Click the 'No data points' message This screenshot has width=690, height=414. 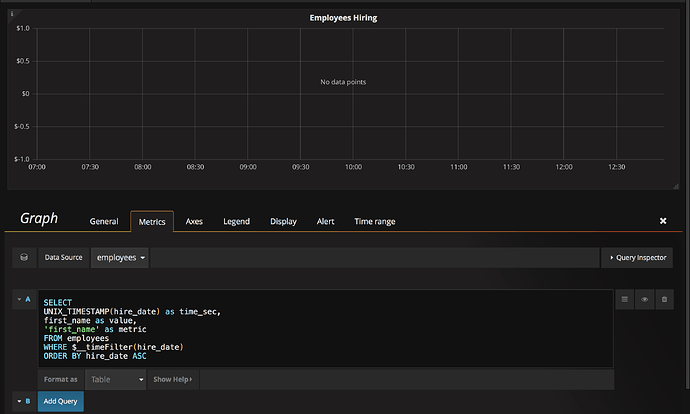tap(343, 82)
